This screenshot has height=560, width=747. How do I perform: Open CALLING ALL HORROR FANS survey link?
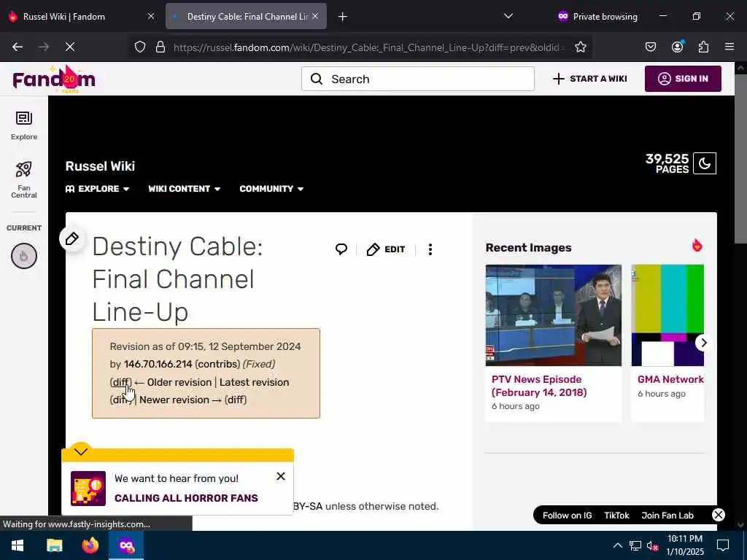pyautogui.click(x=186, y=497)
